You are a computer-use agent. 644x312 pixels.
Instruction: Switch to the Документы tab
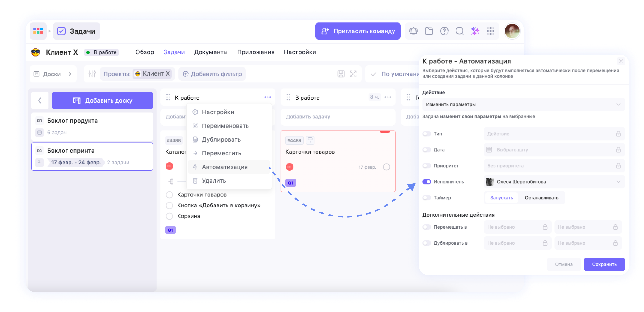coord(211,52)
